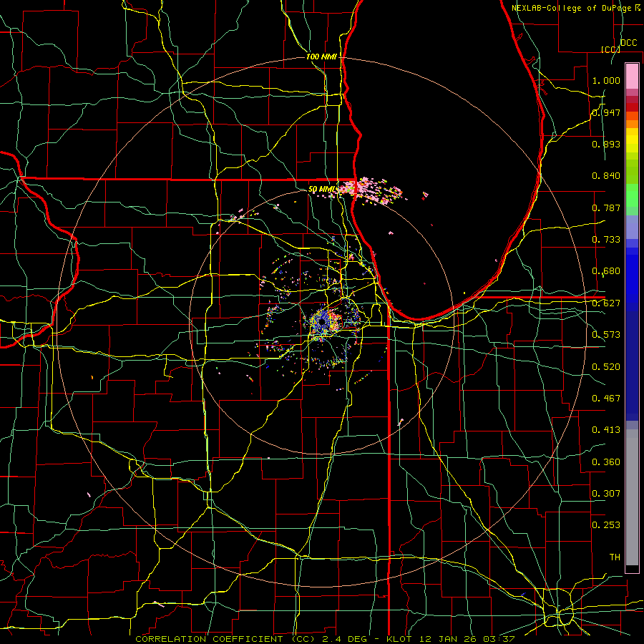Image resolution: width=644 pixels, height=644 pixels.
Task: Click the CORRELATION COEFFICIENT (CC) caption text
Action: pyautogui.click(x=225, y=639)
